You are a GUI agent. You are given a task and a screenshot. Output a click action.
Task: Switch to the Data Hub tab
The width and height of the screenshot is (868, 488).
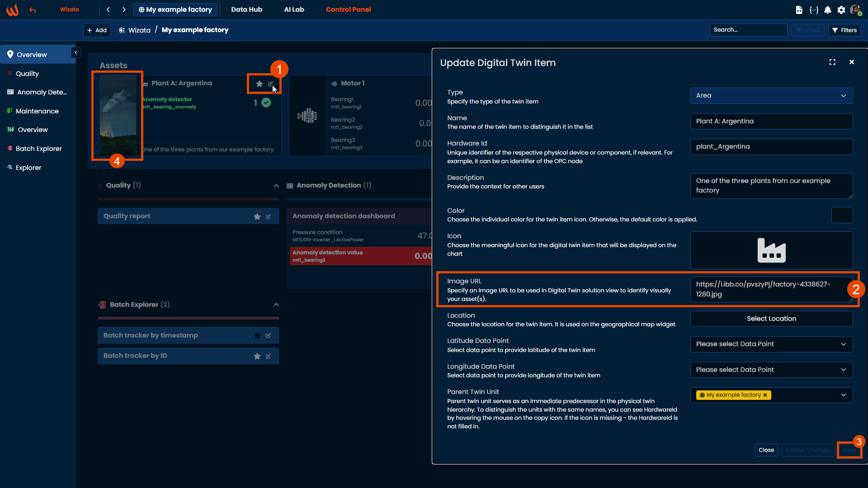(x=246, y=9)
